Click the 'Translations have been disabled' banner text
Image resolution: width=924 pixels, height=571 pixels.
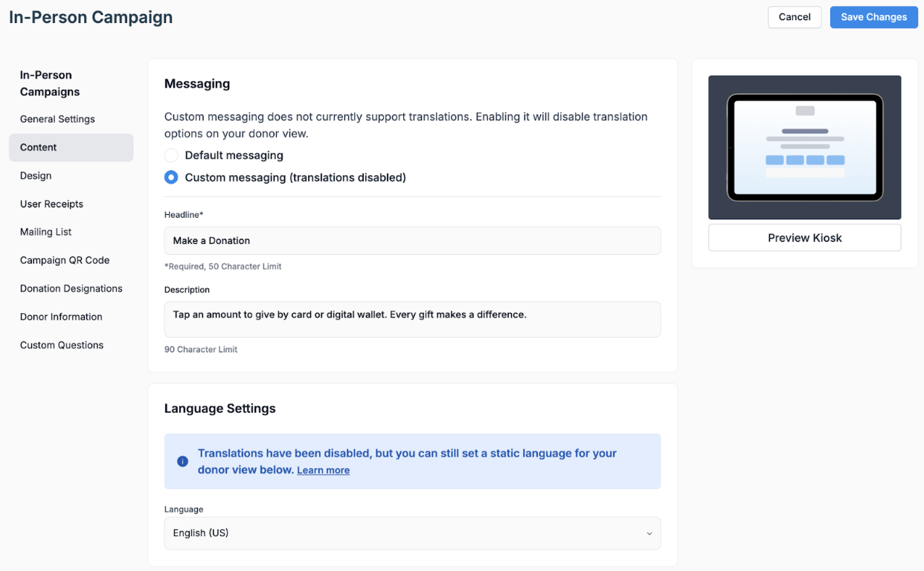407,462
